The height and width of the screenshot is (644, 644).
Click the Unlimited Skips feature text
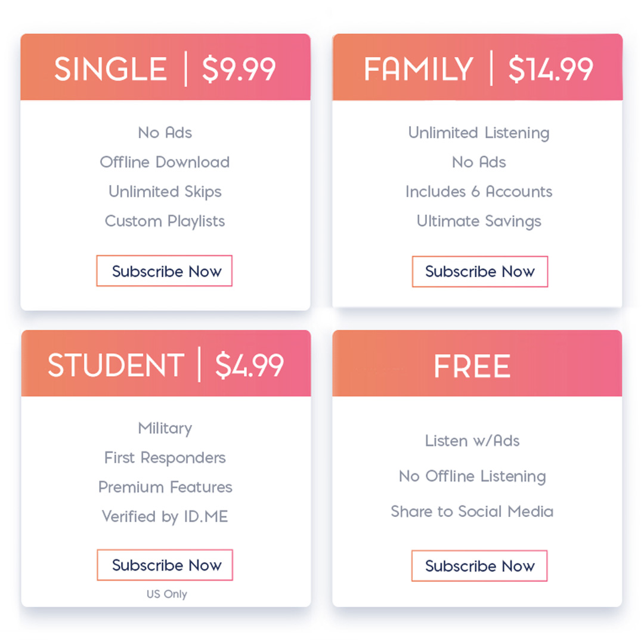tap(165, 192)
